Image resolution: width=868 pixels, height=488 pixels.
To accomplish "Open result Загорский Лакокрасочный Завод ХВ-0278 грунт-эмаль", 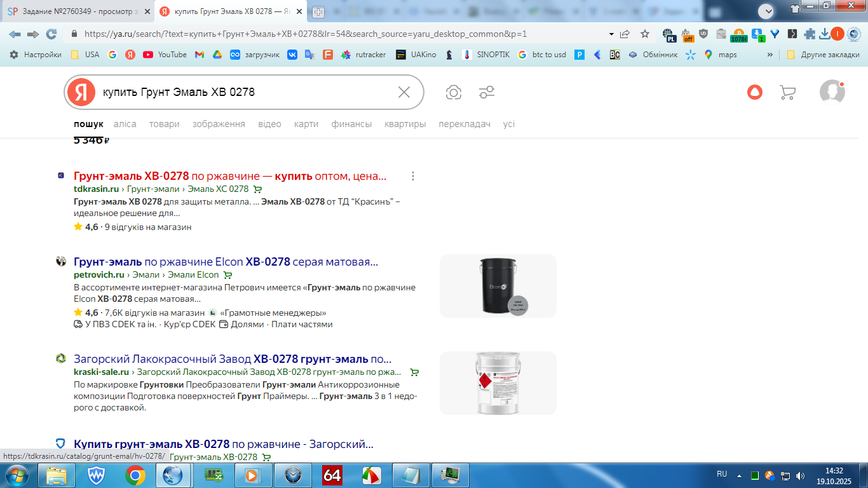I will pos(233,359).
